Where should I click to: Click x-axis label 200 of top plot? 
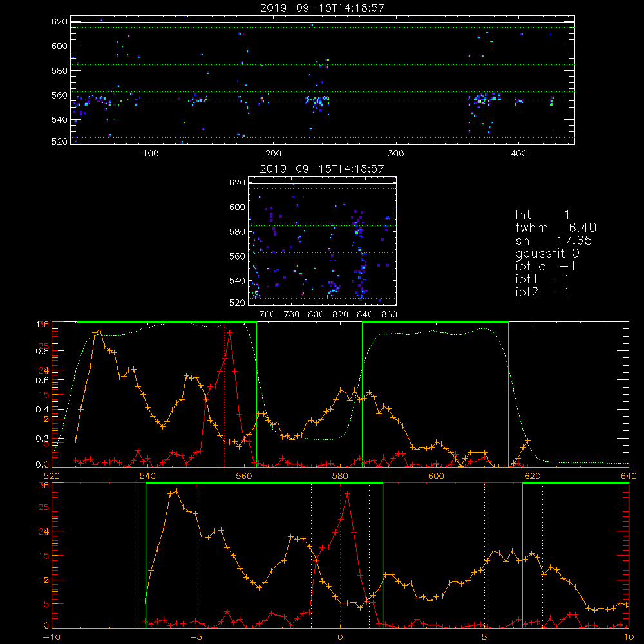point(273,154)
